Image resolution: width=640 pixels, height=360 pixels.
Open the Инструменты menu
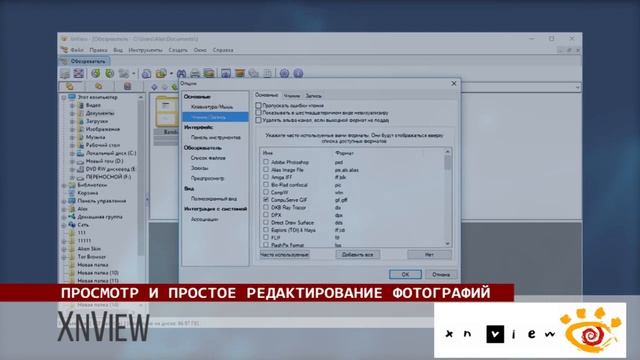click(145, 50)
